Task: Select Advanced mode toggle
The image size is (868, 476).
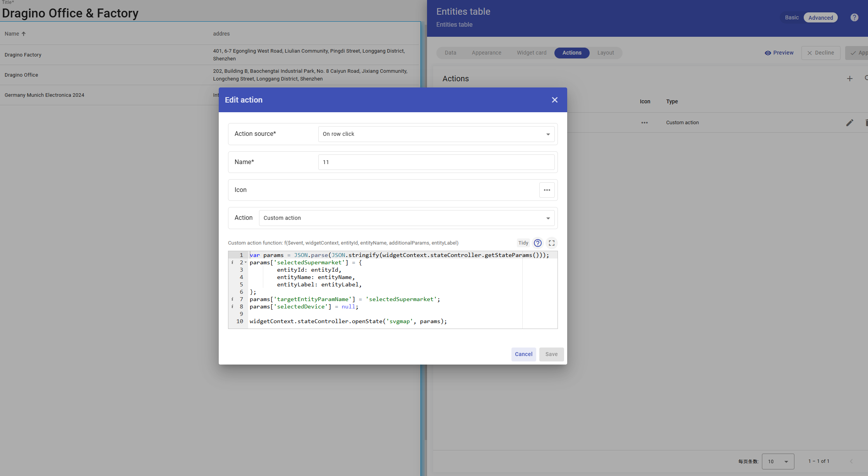Action: pos(820,18)
